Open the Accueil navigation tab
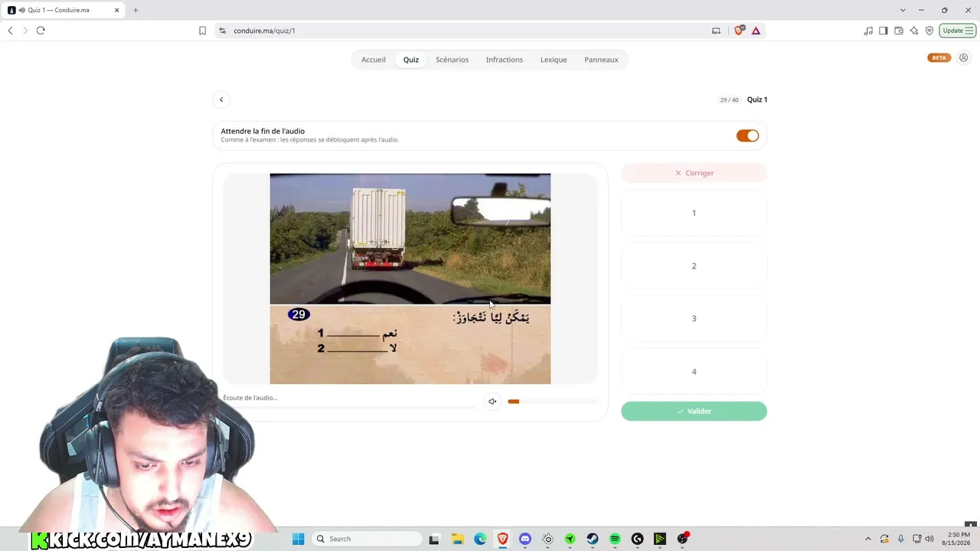 (374, 60)
